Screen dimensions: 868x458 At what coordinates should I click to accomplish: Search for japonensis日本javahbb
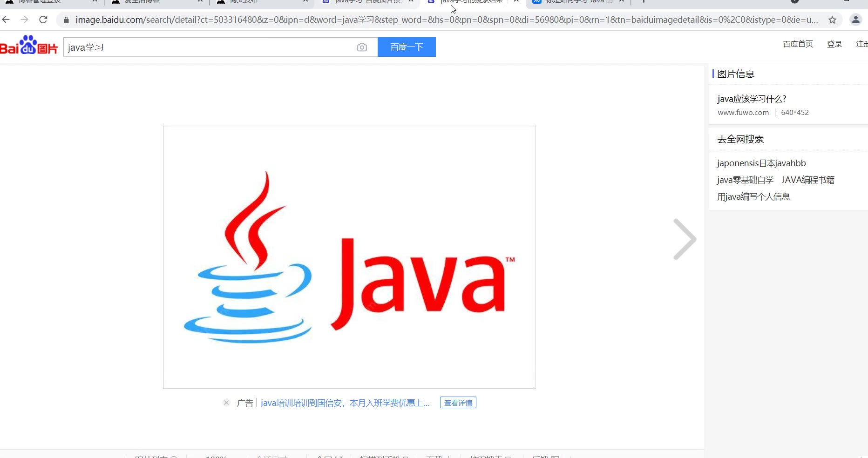(x=761, y=163)
